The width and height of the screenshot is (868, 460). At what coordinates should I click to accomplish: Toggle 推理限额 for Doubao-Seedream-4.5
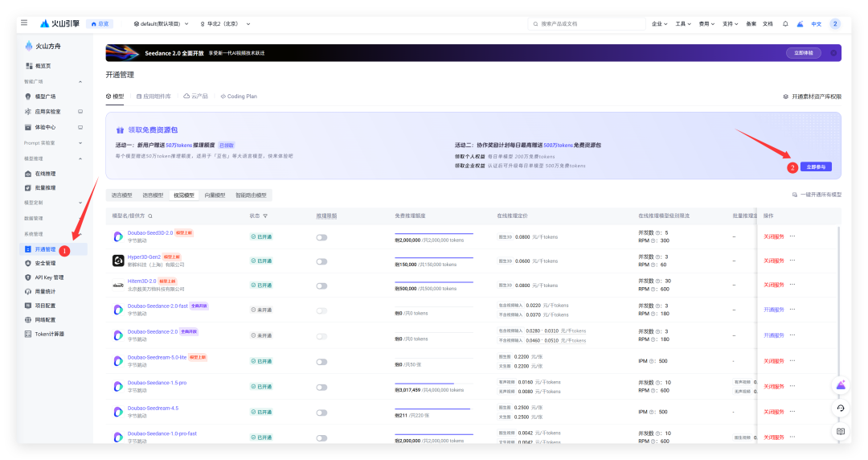[x=321, y=413]
